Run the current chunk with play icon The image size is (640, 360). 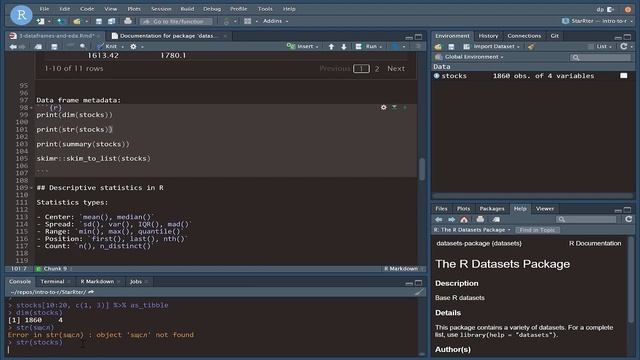point(405,107)
